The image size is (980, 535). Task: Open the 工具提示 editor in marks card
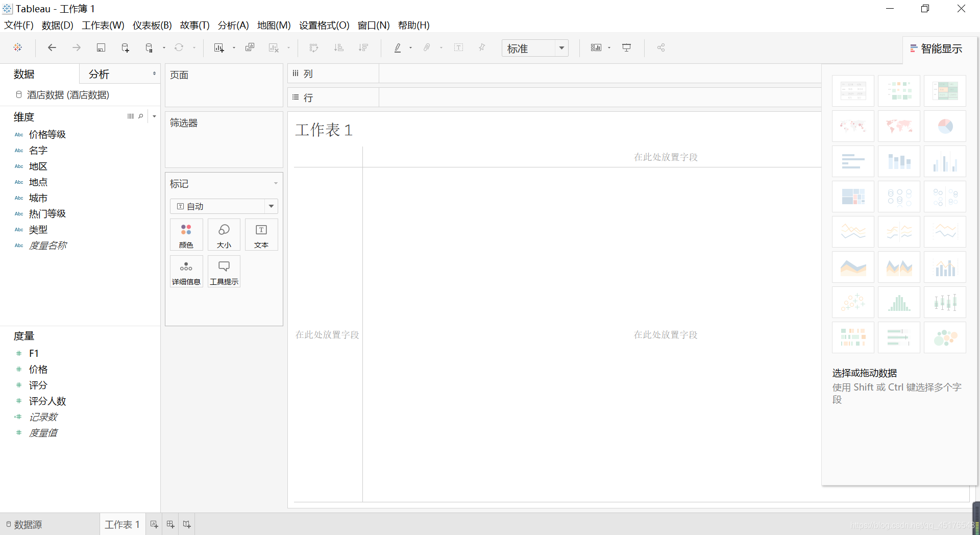[x=224, y=271]
